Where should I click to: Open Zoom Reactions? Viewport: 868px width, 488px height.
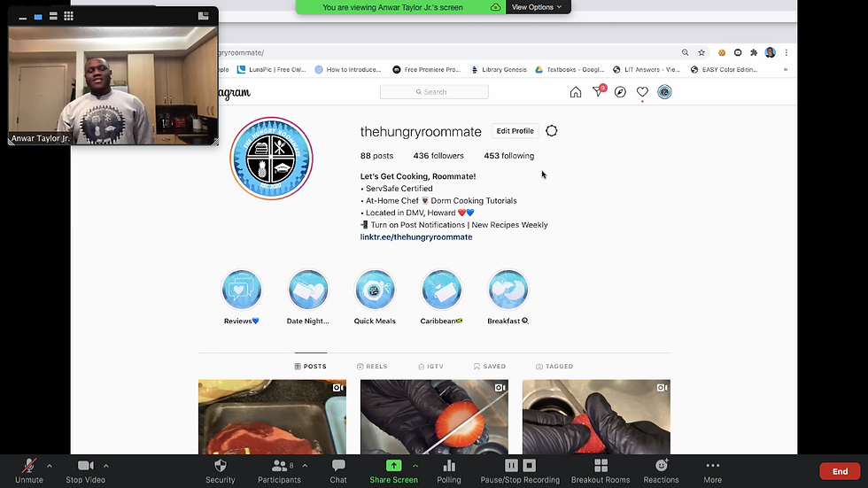coord(661,471)
